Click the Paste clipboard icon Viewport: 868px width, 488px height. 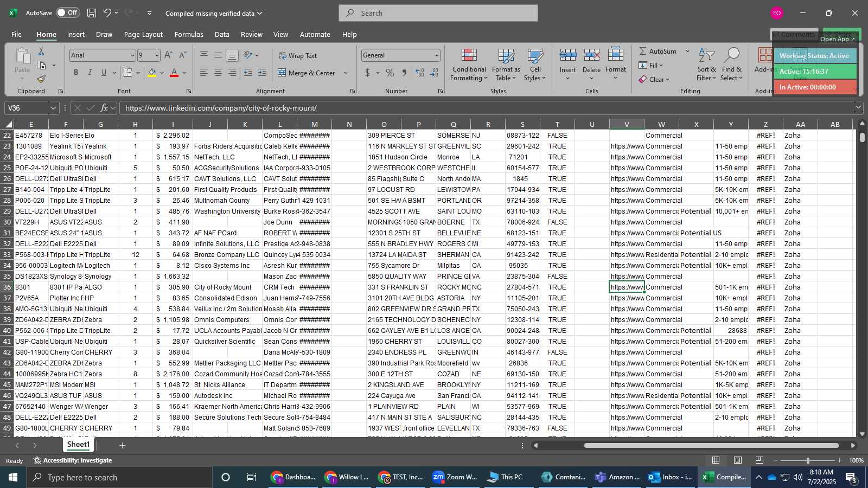tap(22, 56)
